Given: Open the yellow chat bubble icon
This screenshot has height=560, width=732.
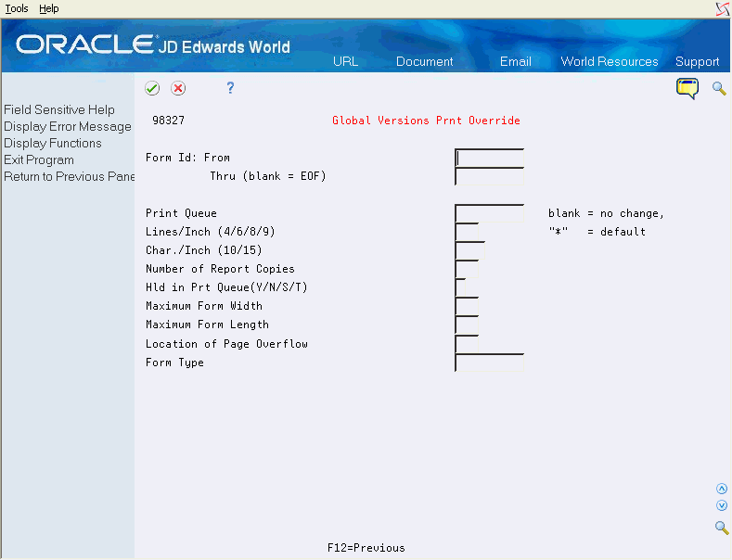Looking at the screenshot, I should (x=687, y=88).
